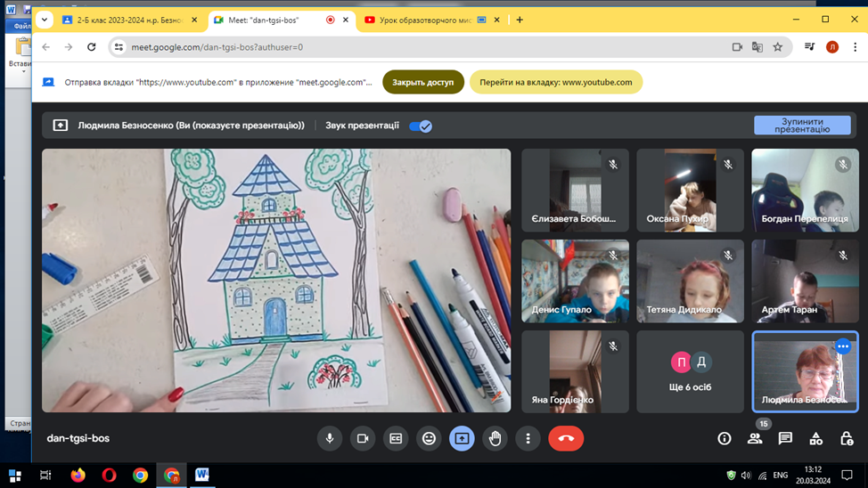Open the notifications action center
The width and height of the screenshot is (868, 488).
847,476
